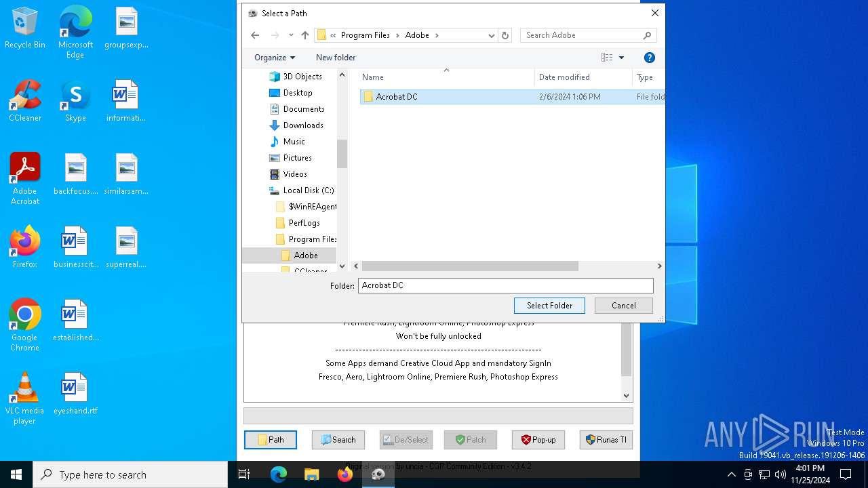Image resolution: width=868 pixels, height=488 pixels.
Task: Click the Path button
Action: [x=271, y=440]
